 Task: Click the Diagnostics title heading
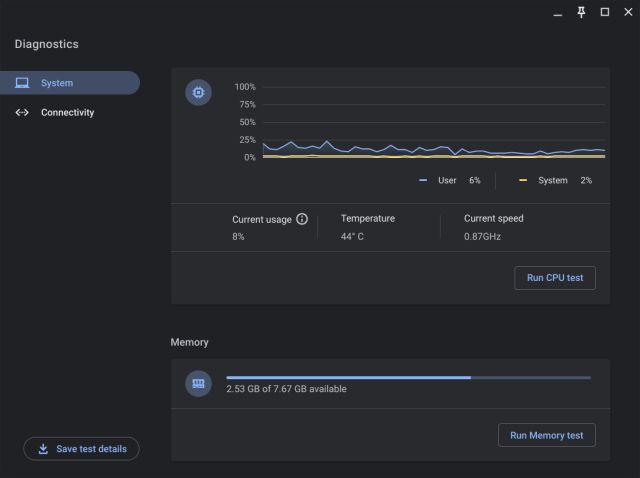(46, 44)
